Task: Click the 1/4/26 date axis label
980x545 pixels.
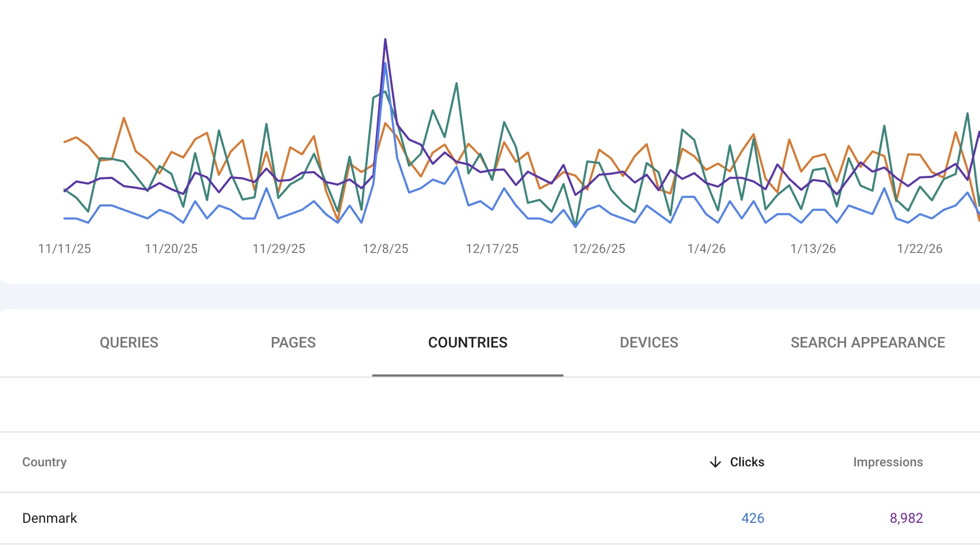Action: coord(706,249)
